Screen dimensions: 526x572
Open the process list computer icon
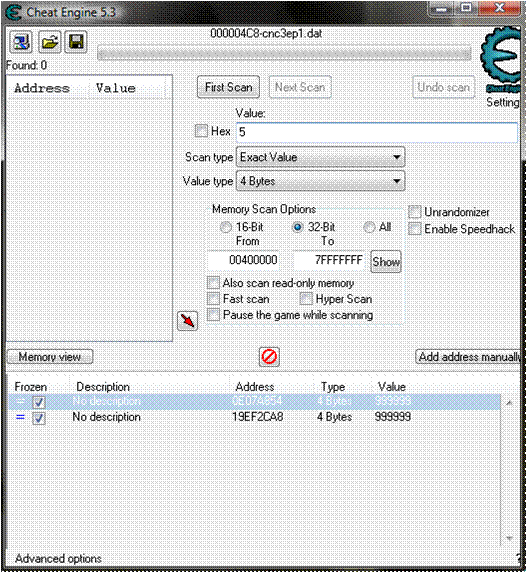tap(21, 42)
